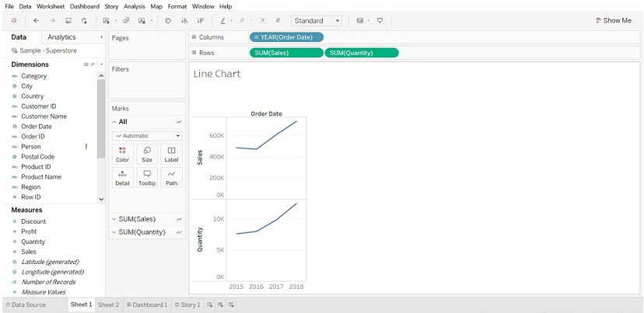
Task: Click the SUM(Sales) pill in Rows
Action: [x=286, y=53]
